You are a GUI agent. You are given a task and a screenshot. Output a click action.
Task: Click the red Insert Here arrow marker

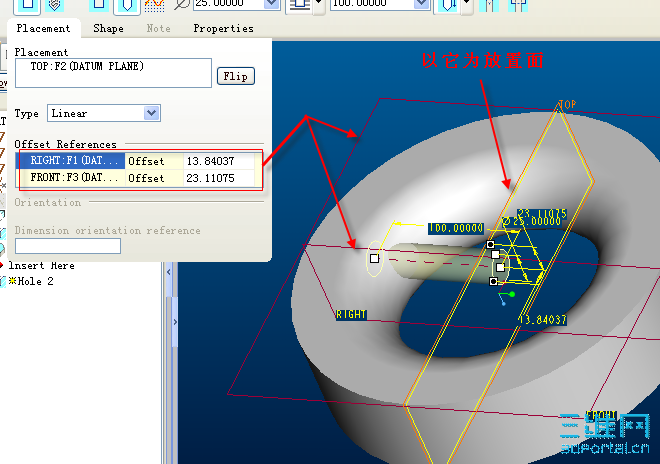coord(2,265)
